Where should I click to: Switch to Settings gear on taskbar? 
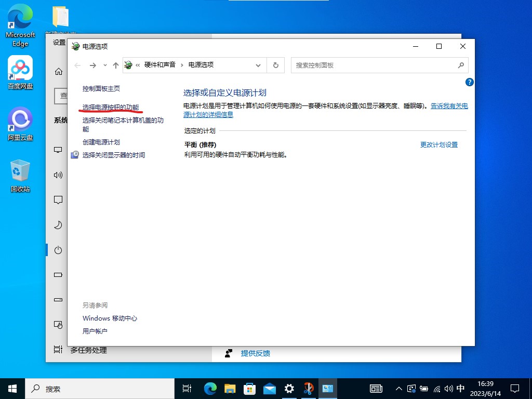(x=289, y=389)
